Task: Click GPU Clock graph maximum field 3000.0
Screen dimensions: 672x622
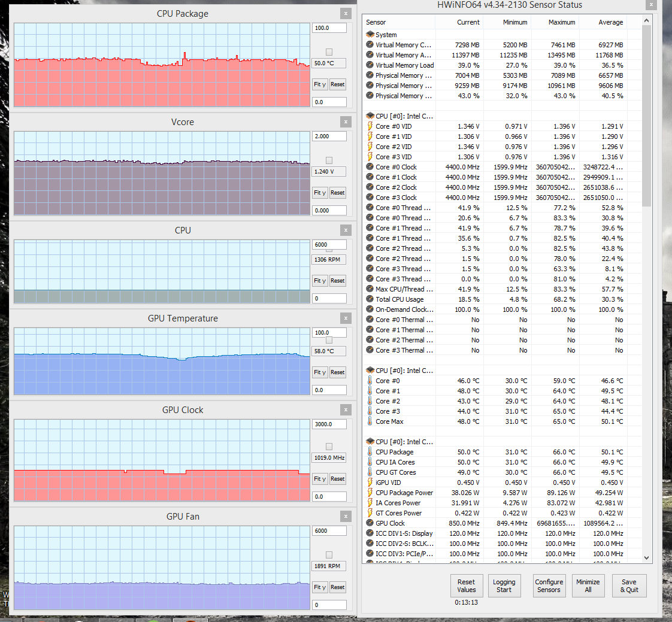Action: 329,424
